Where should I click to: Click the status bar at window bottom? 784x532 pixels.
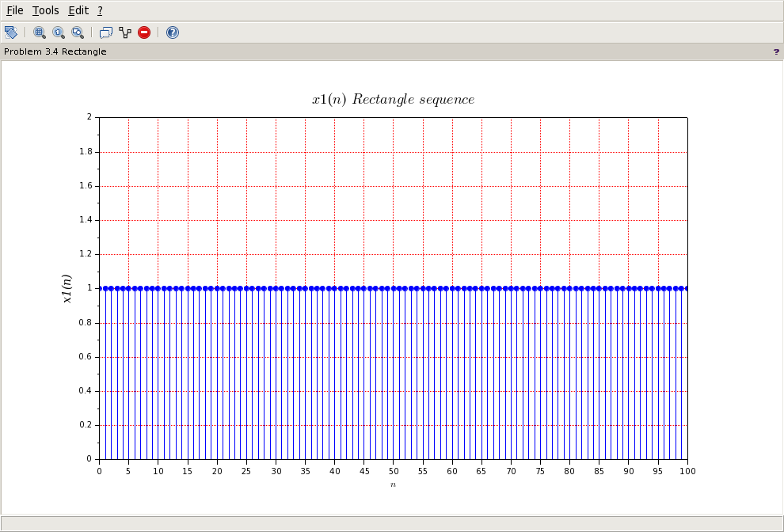pos(392,523)
